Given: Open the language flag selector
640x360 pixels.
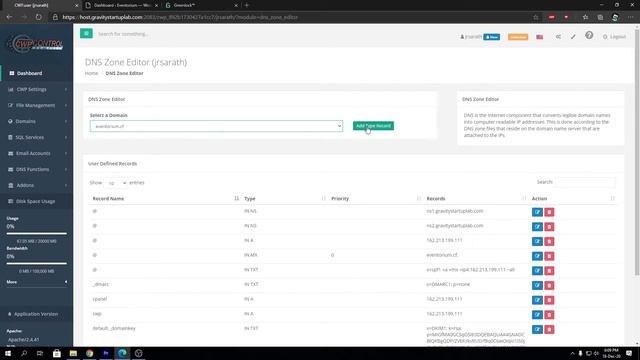Looking at the screenshot, I should tap(540, 37).
